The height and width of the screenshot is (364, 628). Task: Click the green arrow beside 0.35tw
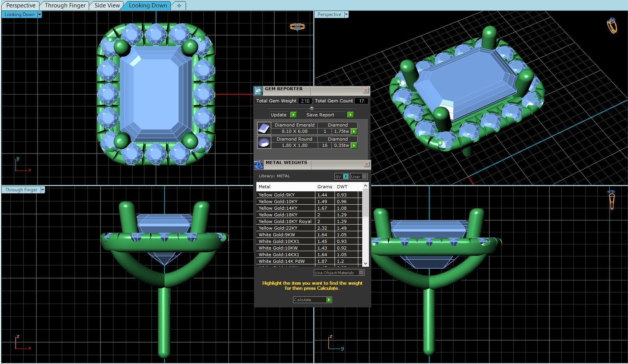tap(354, 146)
